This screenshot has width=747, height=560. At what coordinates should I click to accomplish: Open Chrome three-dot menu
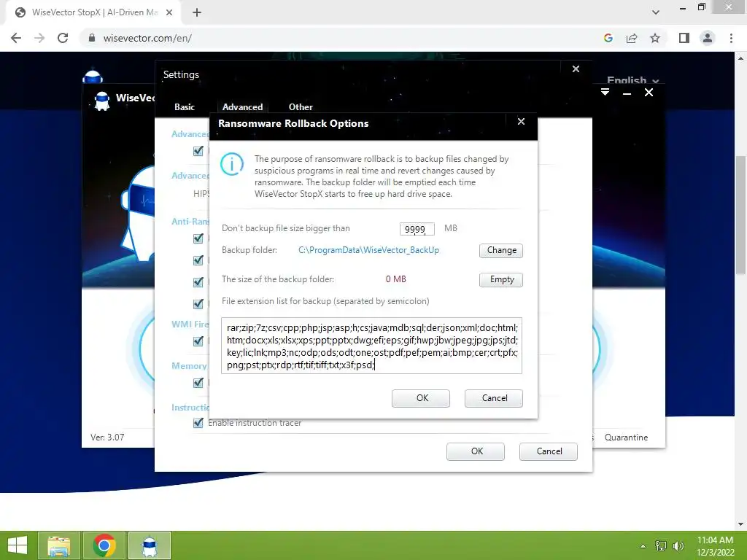point(731,38)
